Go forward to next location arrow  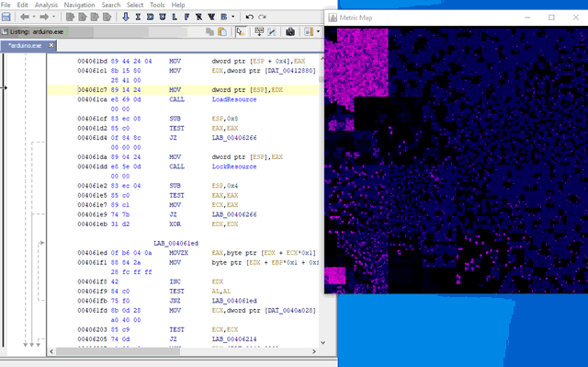pyautogui.click(x=44, y=17)
